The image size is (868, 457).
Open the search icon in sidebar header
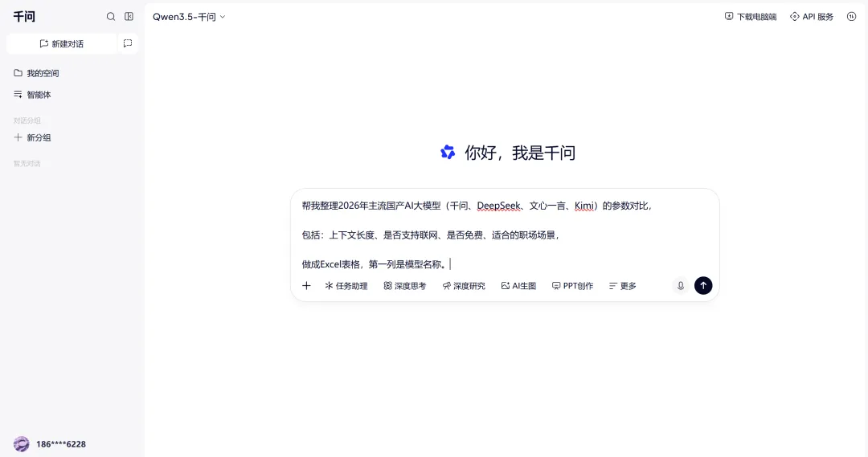point(111,17)
